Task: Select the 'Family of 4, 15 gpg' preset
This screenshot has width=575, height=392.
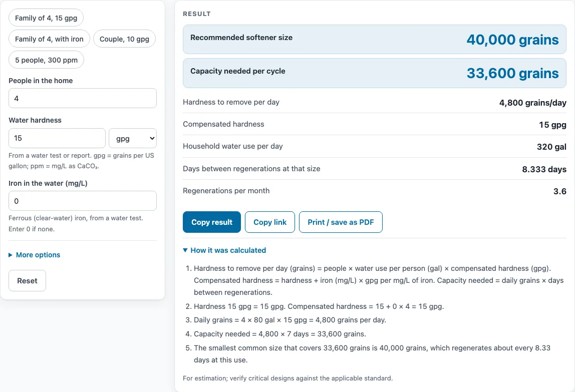Action: point(46,18)
